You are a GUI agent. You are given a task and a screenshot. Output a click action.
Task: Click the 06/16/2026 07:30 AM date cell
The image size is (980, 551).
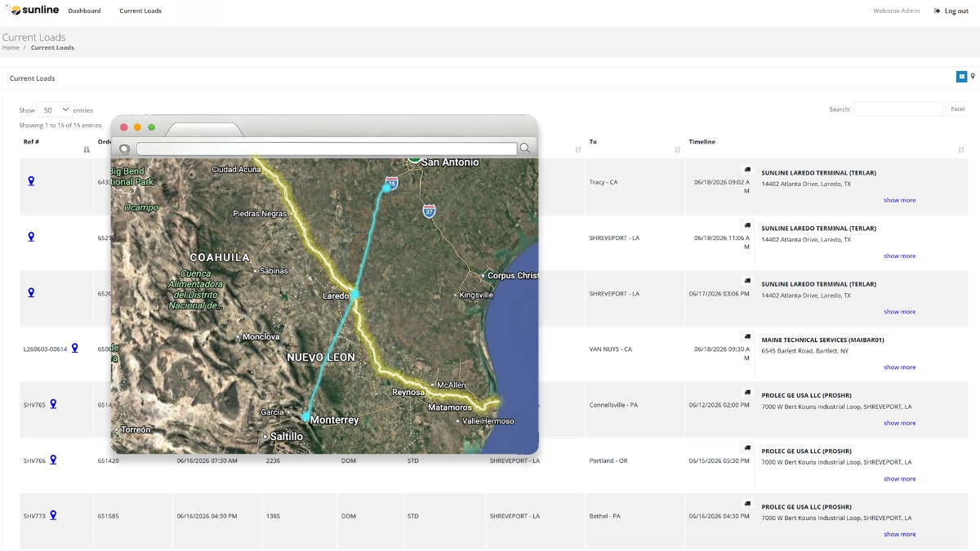(x=207, y=460)
